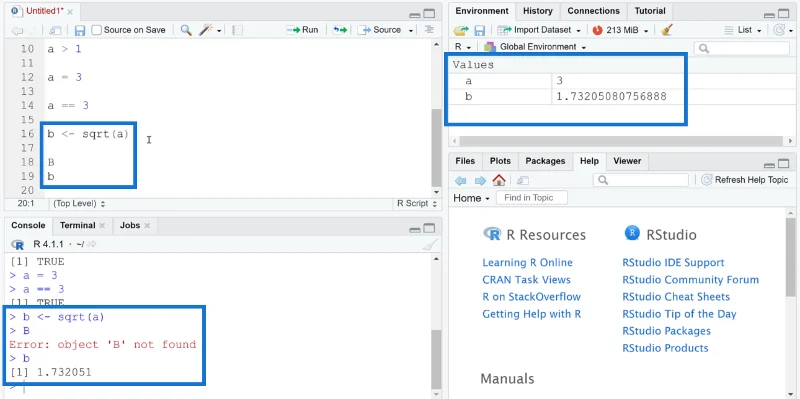Open the Source options dropdown arrow
The width and height of the screenshot is (800, 399).
(x=411, y=31)
